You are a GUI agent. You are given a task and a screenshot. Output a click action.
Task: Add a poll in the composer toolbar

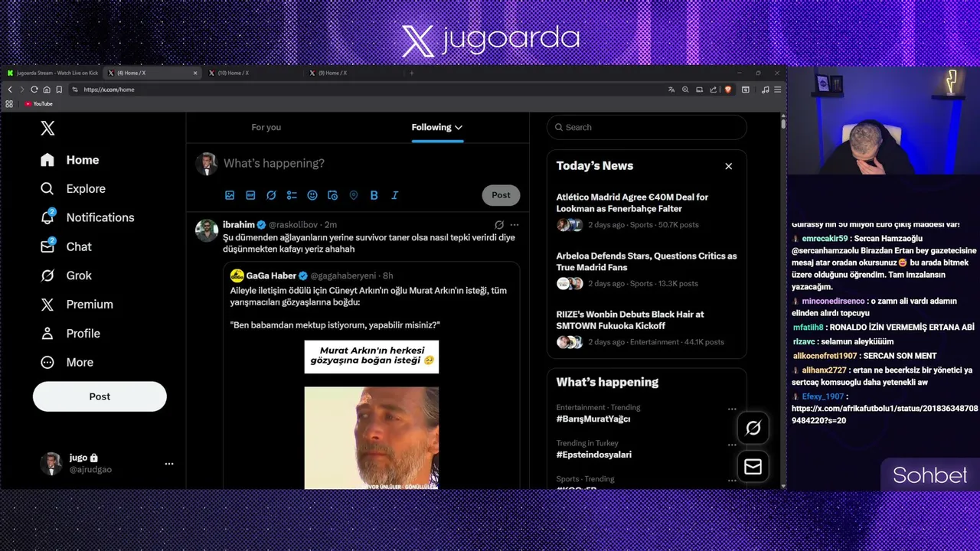(292, 195)
